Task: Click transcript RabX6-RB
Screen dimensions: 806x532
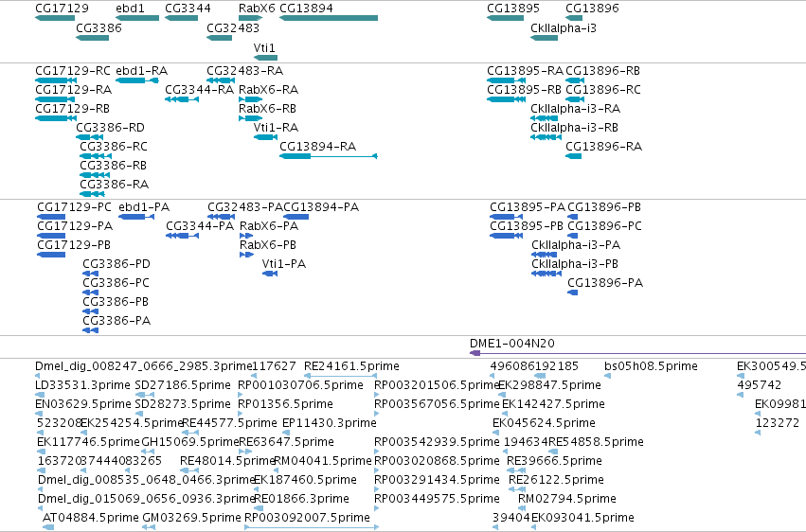Action: [x=267, y=108]
